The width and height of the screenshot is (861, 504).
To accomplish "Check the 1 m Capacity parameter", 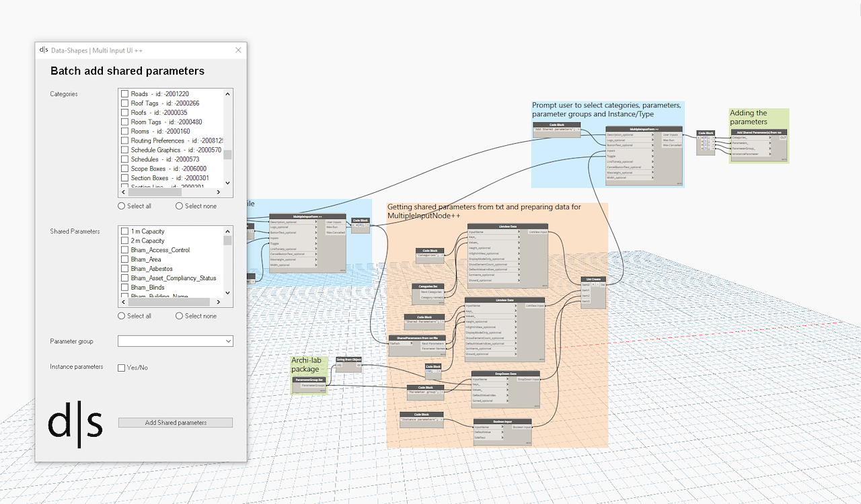I will pyautogui.click(x=124, y=231).
